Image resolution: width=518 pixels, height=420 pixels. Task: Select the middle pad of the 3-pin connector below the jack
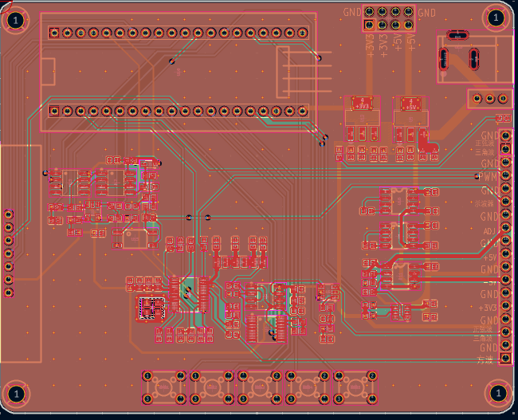[x=490, y=99]
